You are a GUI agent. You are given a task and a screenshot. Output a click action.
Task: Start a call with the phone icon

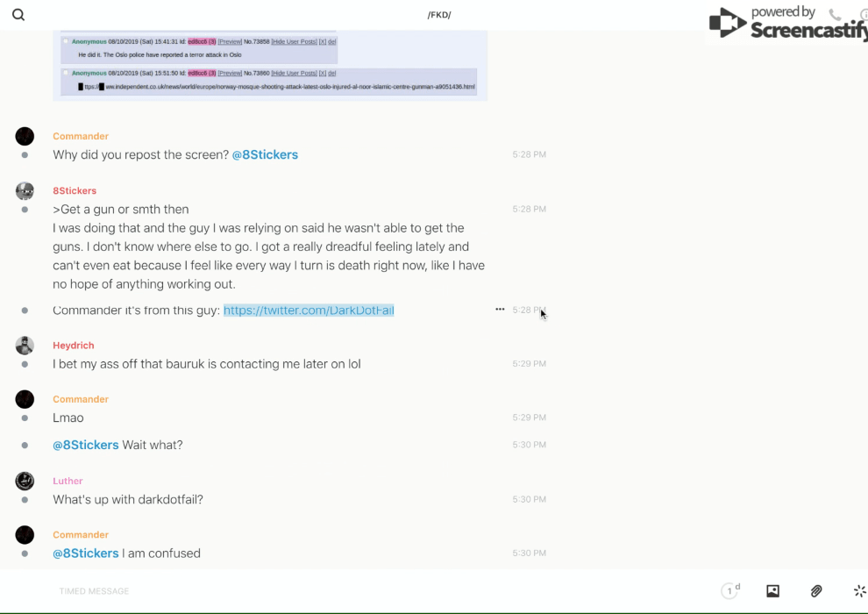click(x=835, y=15)
